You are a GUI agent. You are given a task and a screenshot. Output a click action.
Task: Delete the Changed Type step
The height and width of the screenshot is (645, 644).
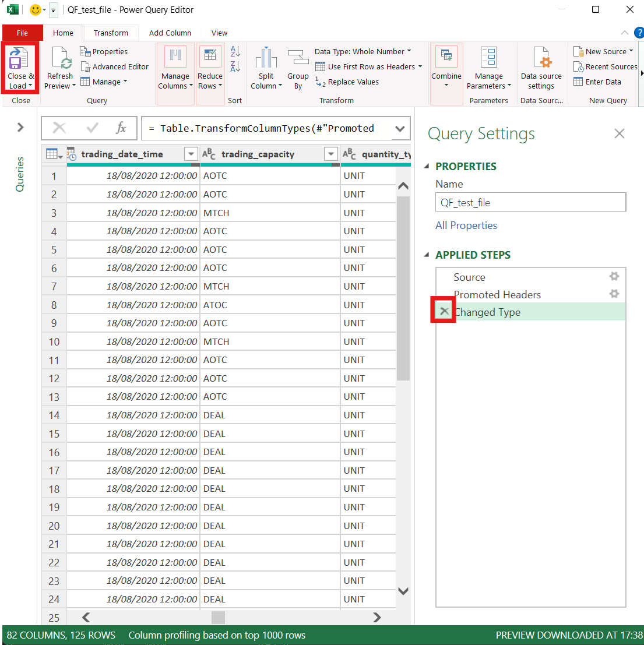(444, 311)
